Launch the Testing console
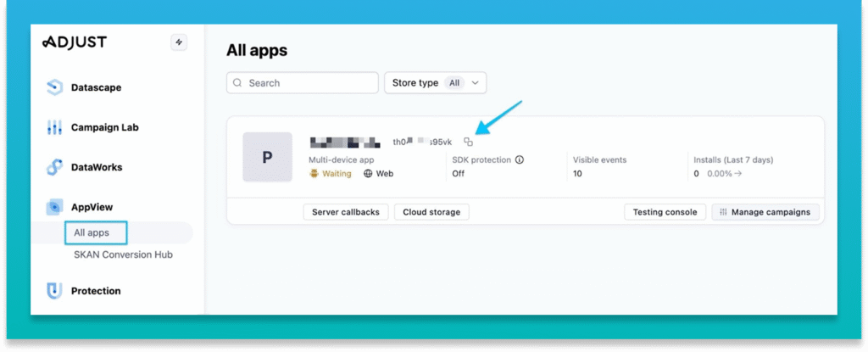This screenshot has height=352, width=868. [665, 212]
